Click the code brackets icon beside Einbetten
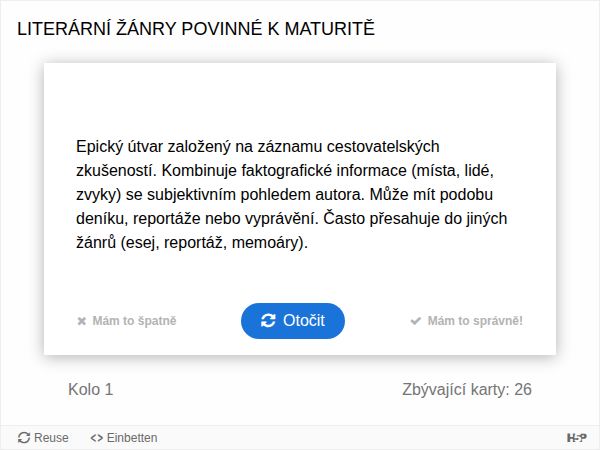 tap(96, 438)
